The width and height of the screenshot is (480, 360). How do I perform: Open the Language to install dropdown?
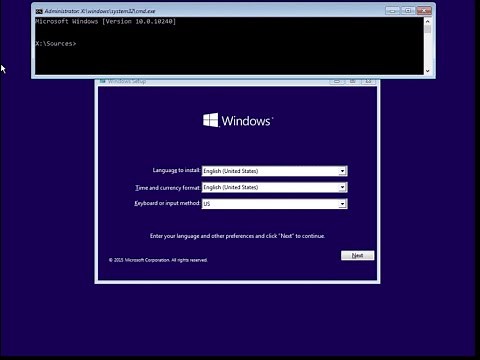(274, 171)
